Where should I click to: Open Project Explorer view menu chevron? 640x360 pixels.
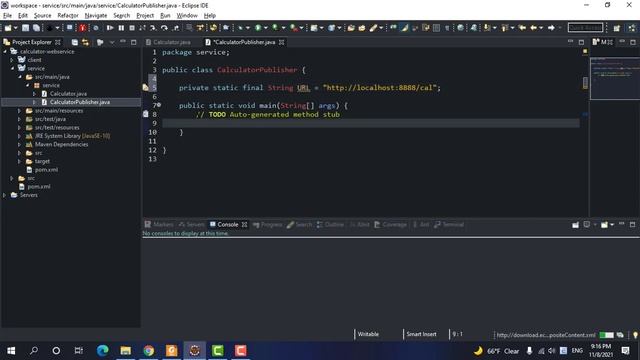tap(112, 42)
